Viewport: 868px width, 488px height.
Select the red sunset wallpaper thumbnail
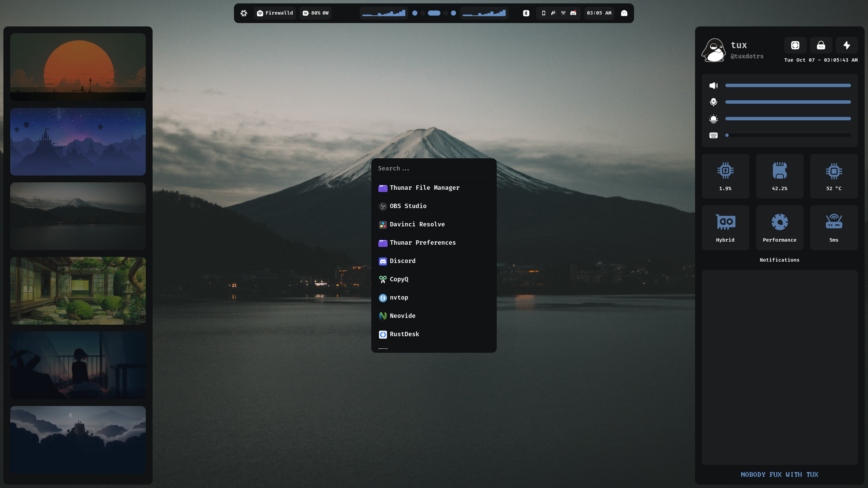(78, 67)
